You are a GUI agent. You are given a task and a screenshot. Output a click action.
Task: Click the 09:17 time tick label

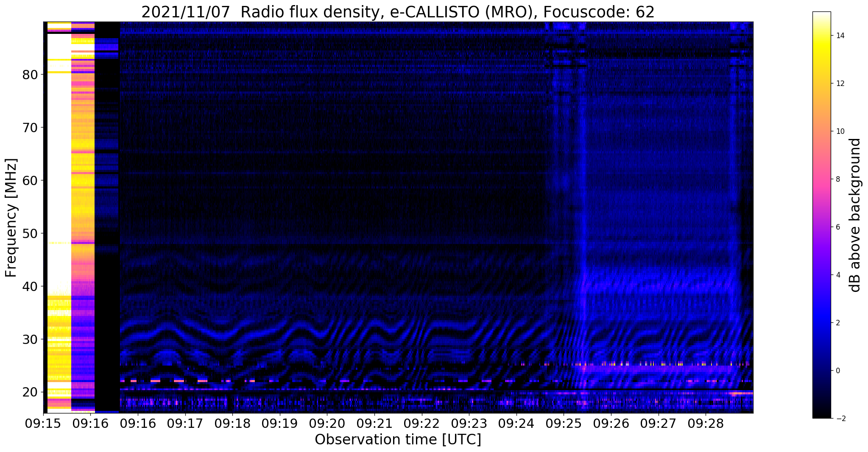coord(185,424)
